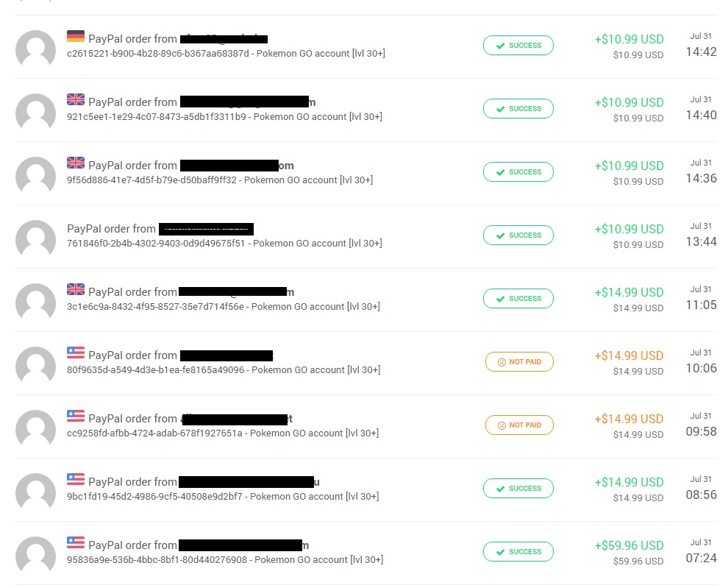This screenshot has width=728, height=588.
Task: Click SUCCESS badge for the $59.96 order
Action: [x=518, y=552]
